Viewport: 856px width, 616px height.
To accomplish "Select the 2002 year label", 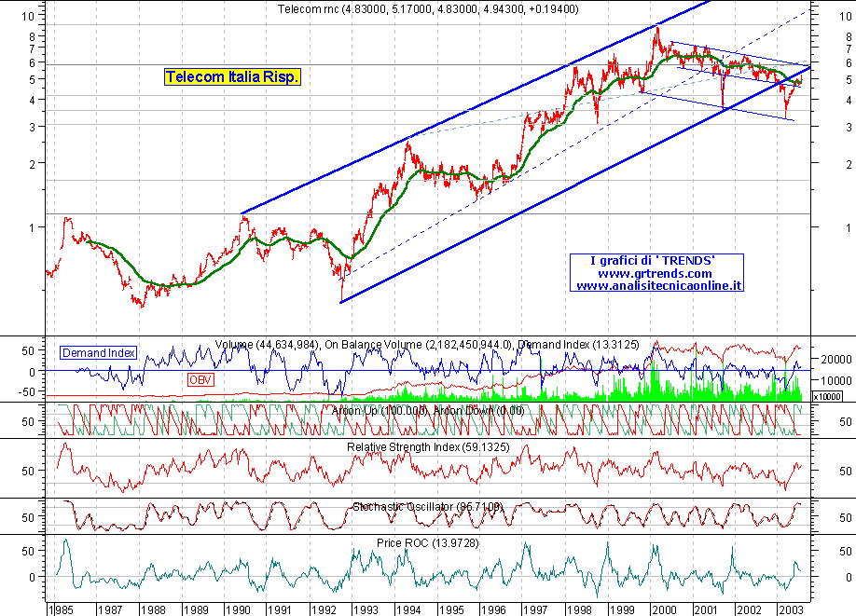I will point(749,610).
